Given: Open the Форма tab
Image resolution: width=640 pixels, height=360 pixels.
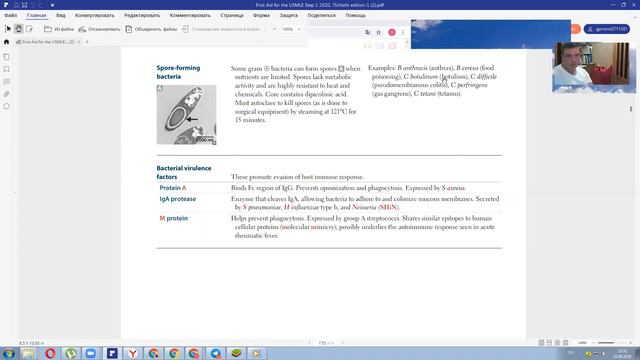Looking at the screenshot, I should click(x=261, y=15).
